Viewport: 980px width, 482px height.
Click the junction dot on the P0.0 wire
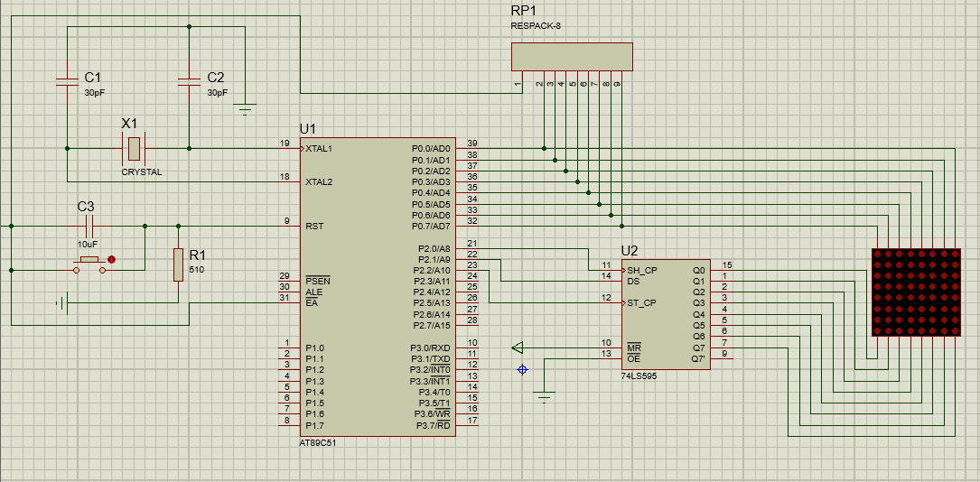(x=545, y=149)
